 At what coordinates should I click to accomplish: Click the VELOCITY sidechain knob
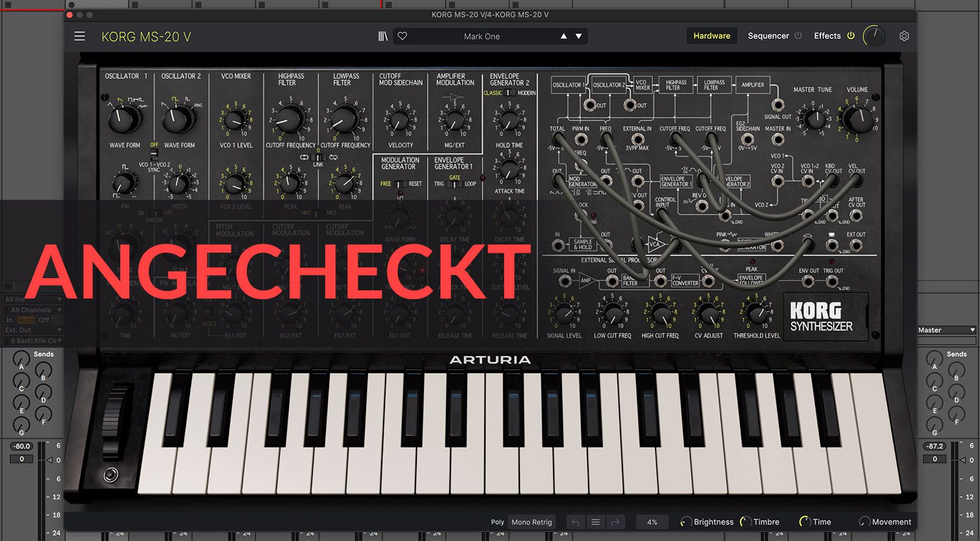coord(400,120)
